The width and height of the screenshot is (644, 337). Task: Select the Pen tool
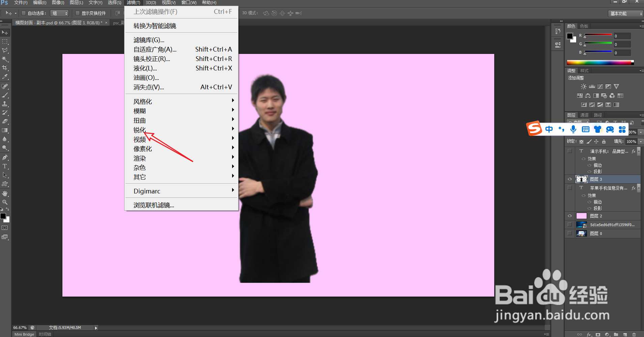click(5, 157)
